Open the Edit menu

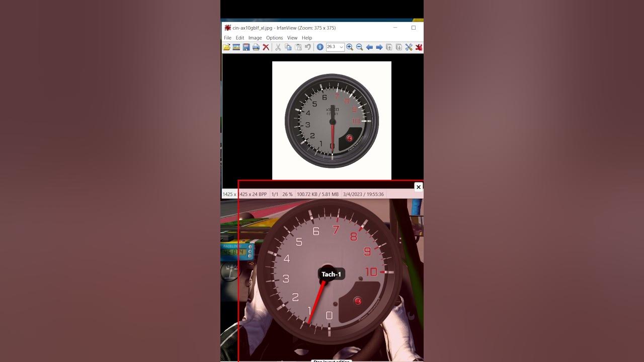[x=240, y=38]
